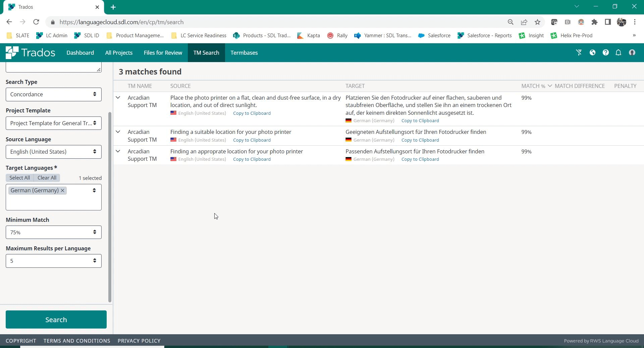Reload the page
Screen dimensions: 644x348
point(36,22)
